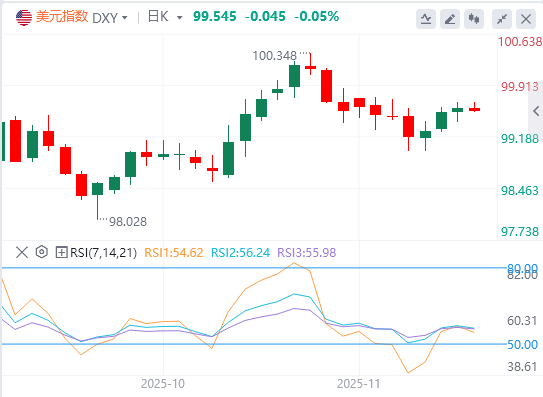Click the 2025-10 timeline label
This screenshot has width=543, height=397.
[x=163, y=384]
